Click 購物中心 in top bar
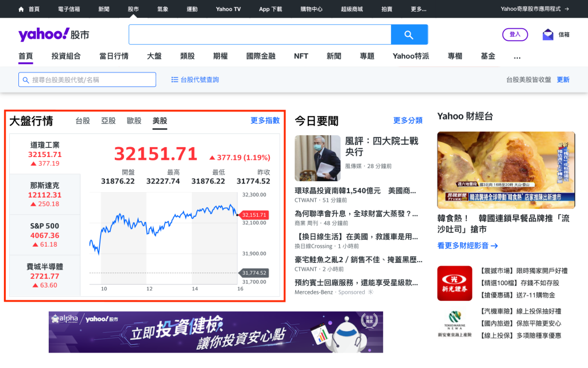This screenshot has height=368, width=588. (x=311, y=9)
